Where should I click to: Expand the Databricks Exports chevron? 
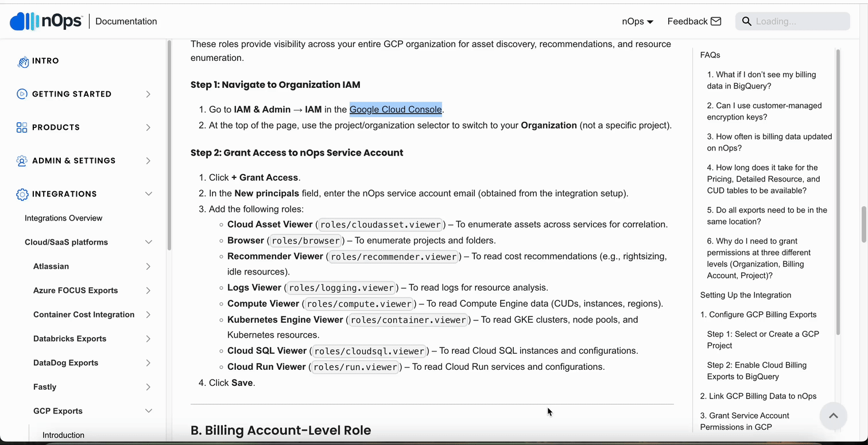(148, 338)
